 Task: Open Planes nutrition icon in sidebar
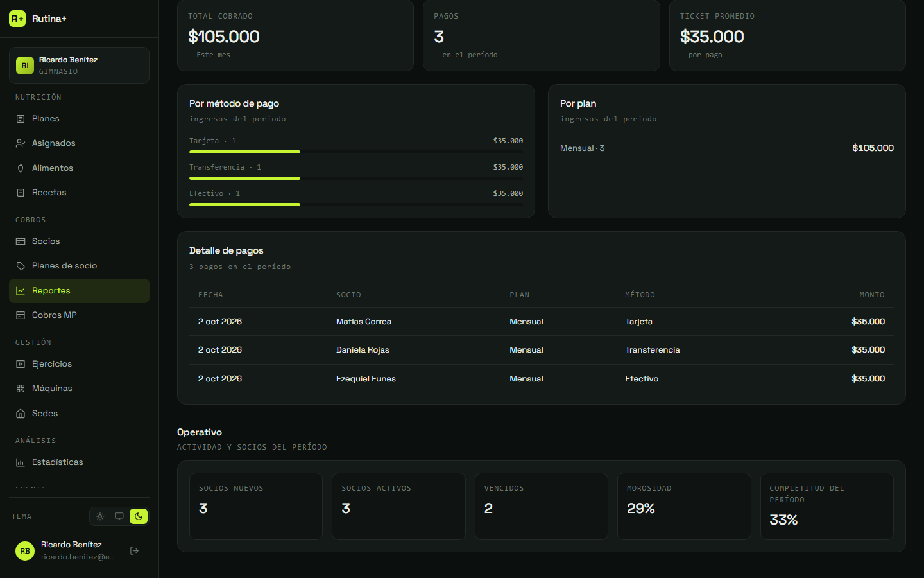pos(21,119)
